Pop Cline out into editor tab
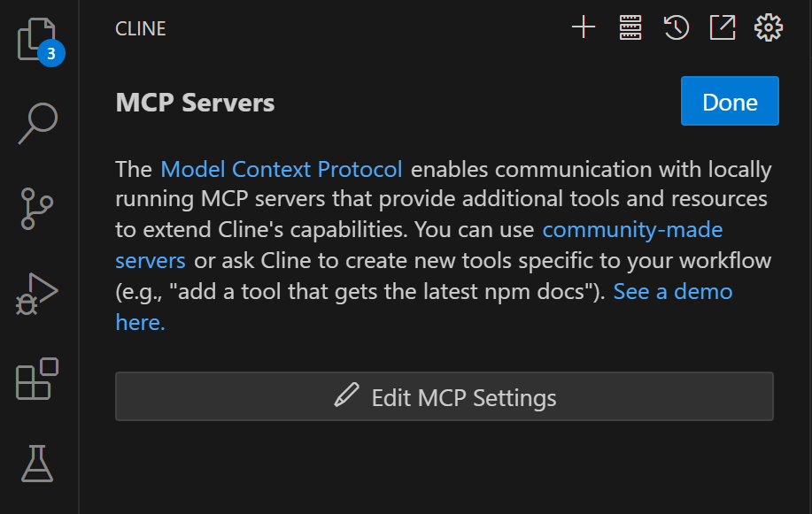 click(x=723, y=27)
